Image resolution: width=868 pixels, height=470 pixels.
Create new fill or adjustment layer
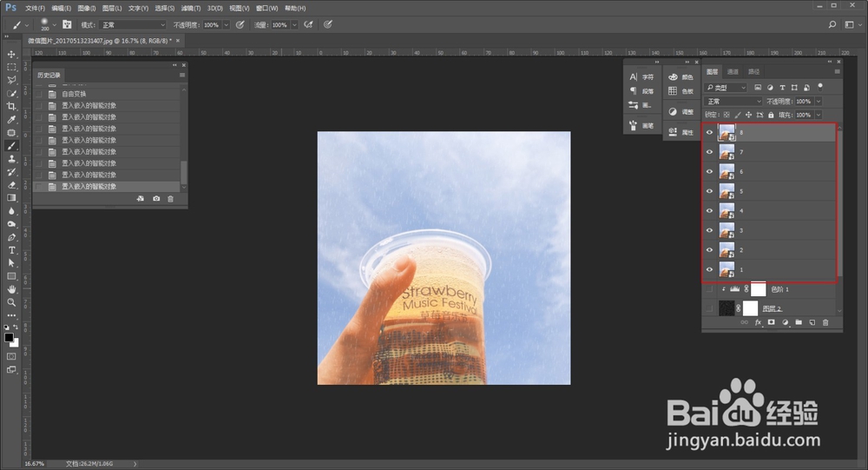pos(785,322)
